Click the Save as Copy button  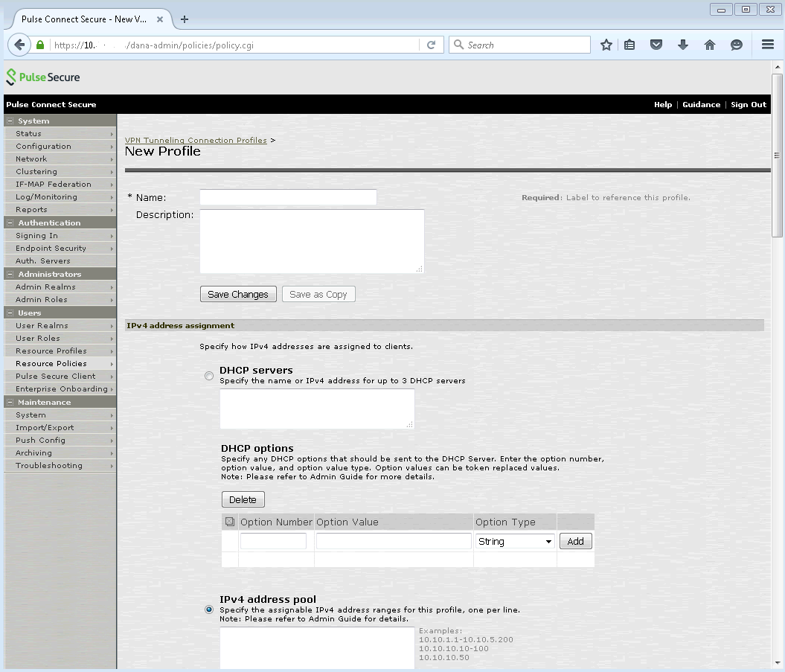click(318, 295)
